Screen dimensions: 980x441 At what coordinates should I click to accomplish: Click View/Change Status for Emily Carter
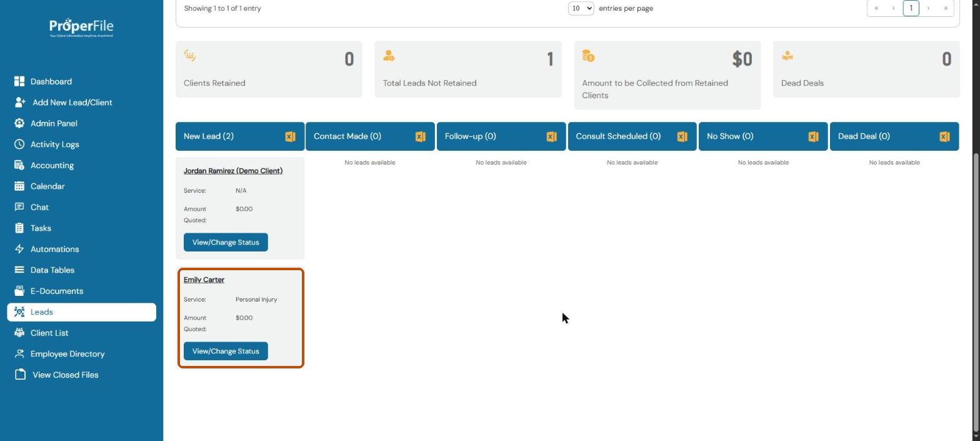tap(226, 352)
